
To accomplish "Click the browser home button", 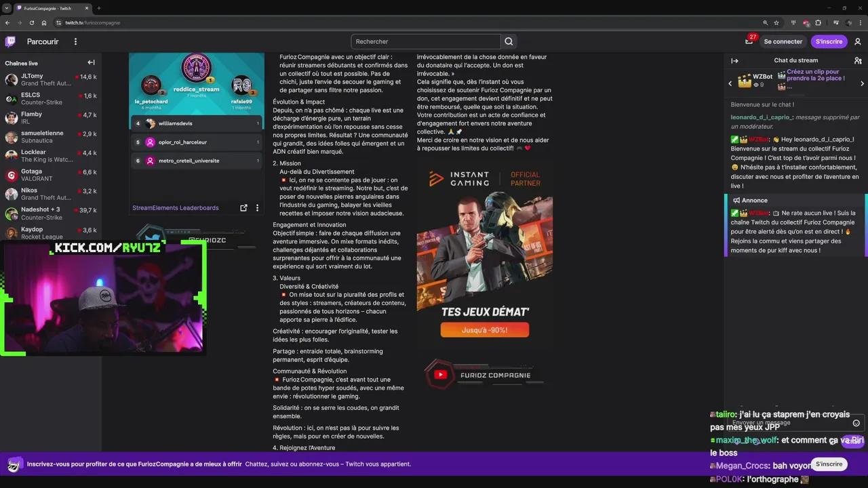I will pyautogui.click(x=43, y=22).
